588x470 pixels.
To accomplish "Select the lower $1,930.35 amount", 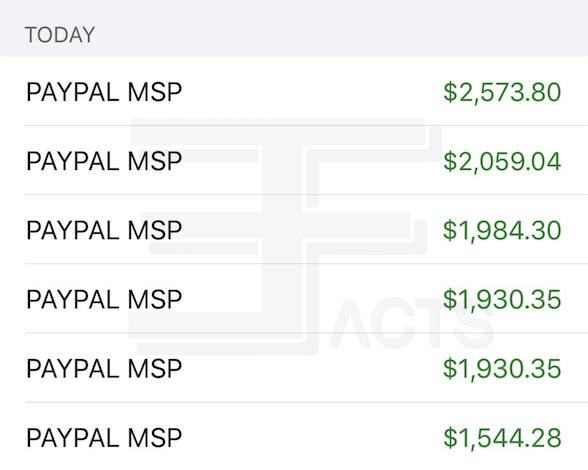I will 502,368.
